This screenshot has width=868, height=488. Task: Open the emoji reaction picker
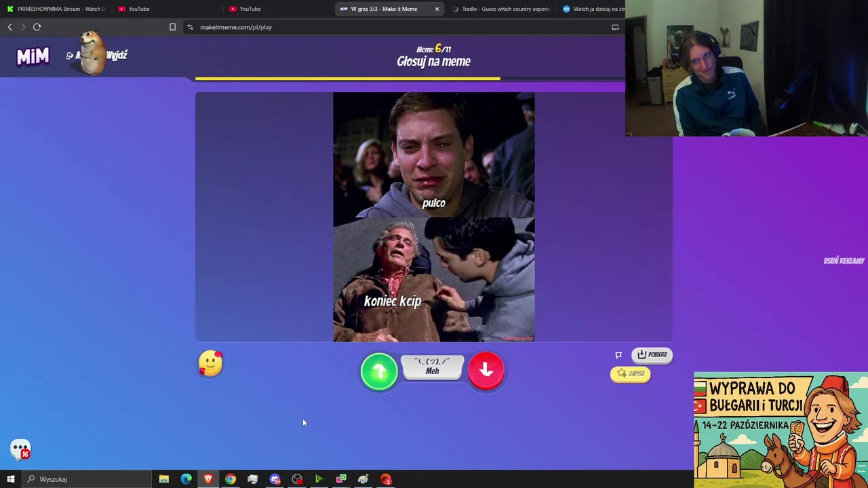(211, 364)
